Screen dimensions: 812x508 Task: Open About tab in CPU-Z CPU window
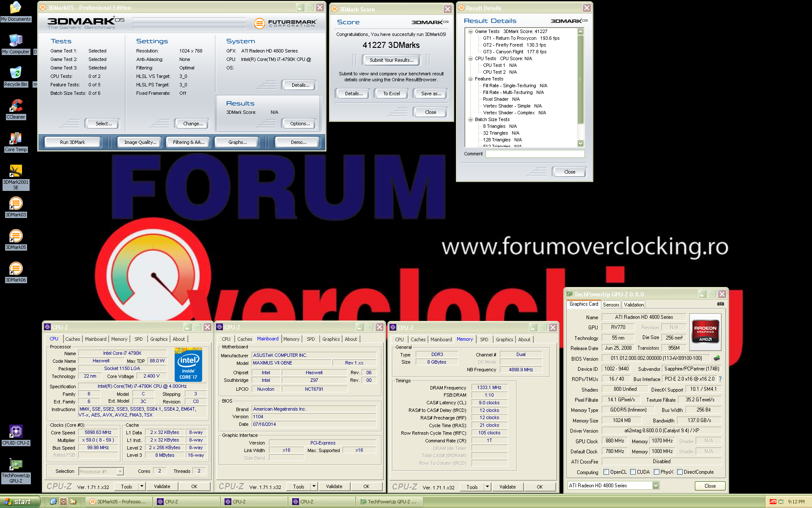coord(178,339)
